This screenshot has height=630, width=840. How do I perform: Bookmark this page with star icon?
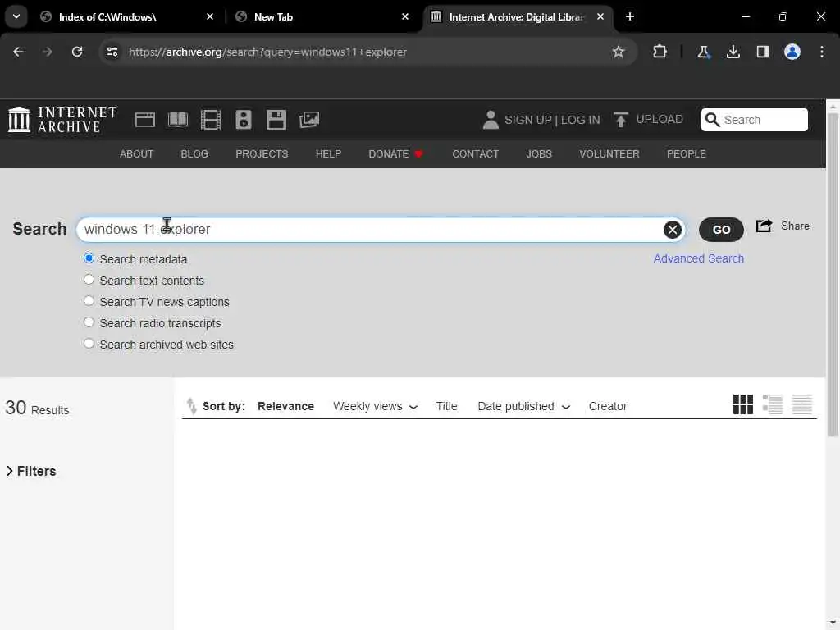(619, 52)
